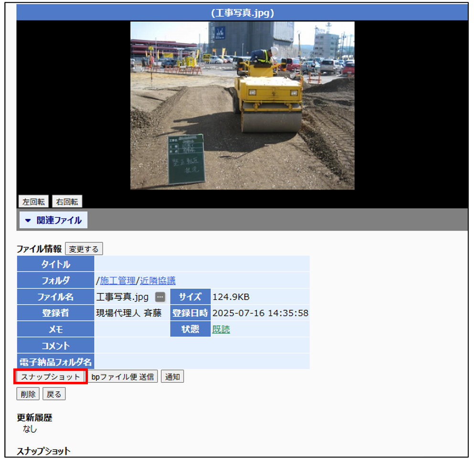Click the 登録者 name 現場代理人 斉藤
Screen dimensions: 476x462
point(129,314)
